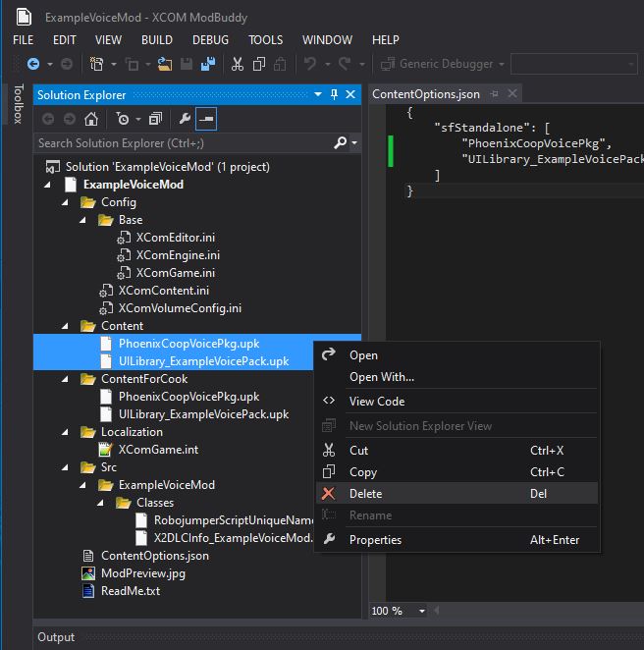Click the Collapse All icon in Solution Explorer

pos(156,119)
